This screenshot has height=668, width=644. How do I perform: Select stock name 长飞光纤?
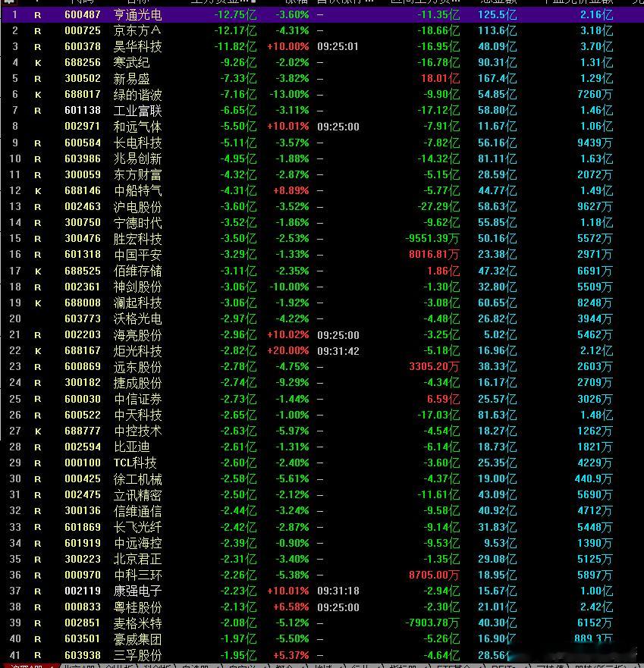137,527
